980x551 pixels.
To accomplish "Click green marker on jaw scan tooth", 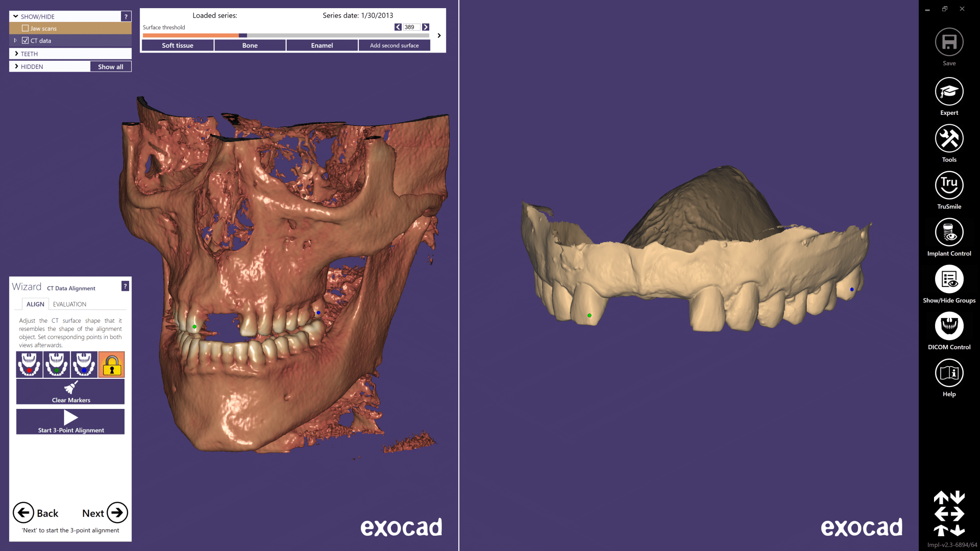I will click(590, 316).
